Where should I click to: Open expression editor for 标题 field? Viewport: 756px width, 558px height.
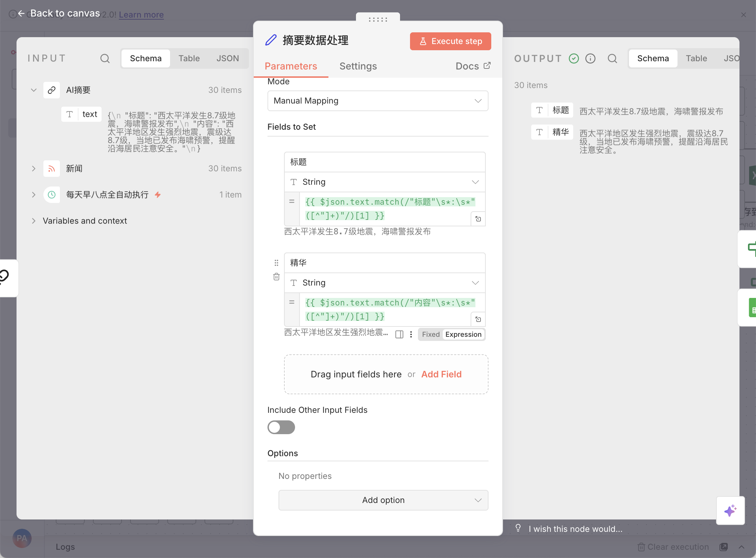[478, 219]
